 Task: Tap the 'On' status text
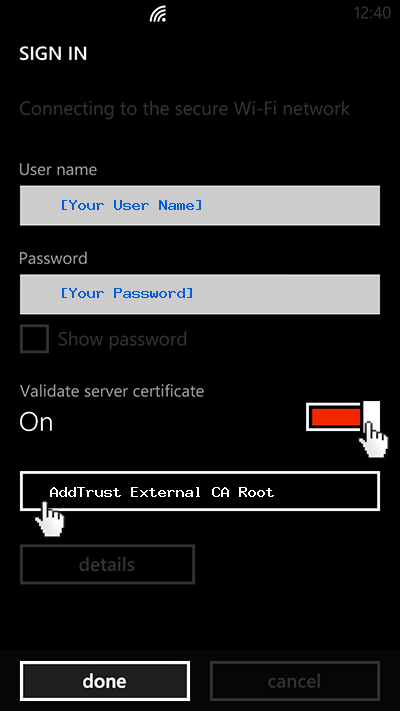(36, 422)
